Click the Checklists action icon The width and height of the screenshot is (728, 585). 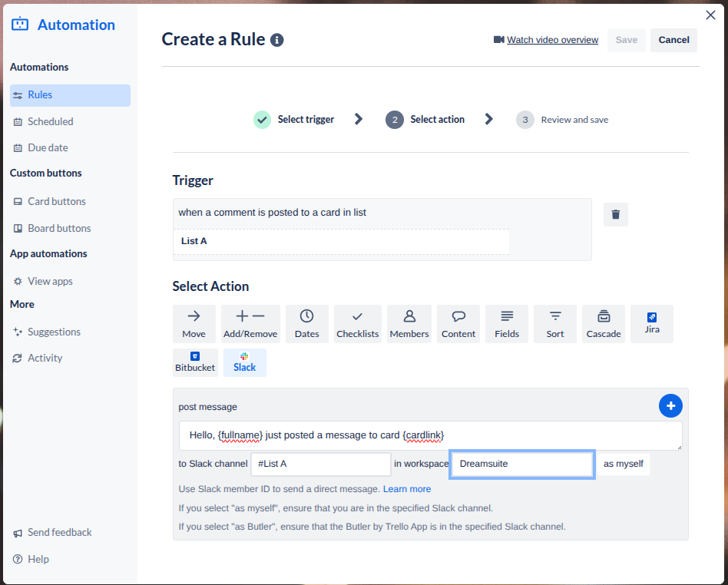(x=356, y=323)
